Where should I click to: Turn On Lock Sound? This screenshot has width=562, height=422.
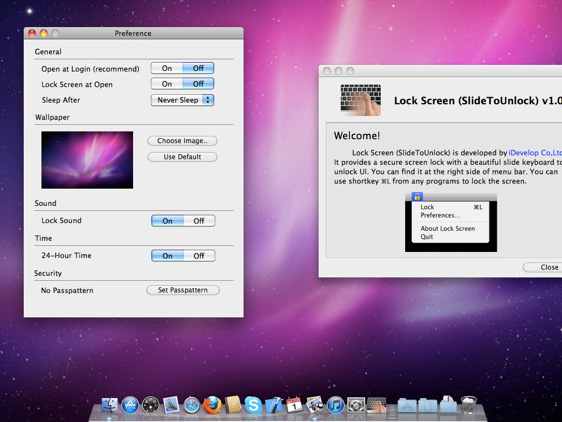coord(167,221)
